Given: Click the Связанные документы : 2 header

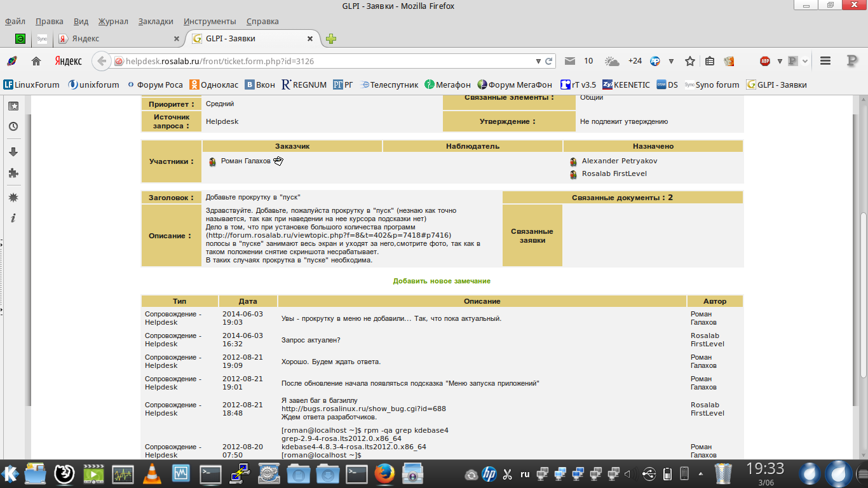Looking at the screenshot, I should pos(622,198).
